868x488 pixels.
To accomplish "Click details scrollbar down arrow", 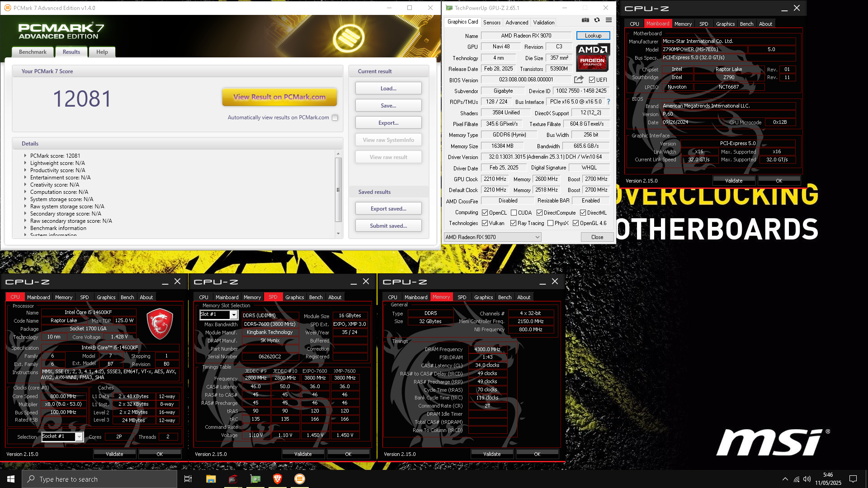I will click(338, 234).
